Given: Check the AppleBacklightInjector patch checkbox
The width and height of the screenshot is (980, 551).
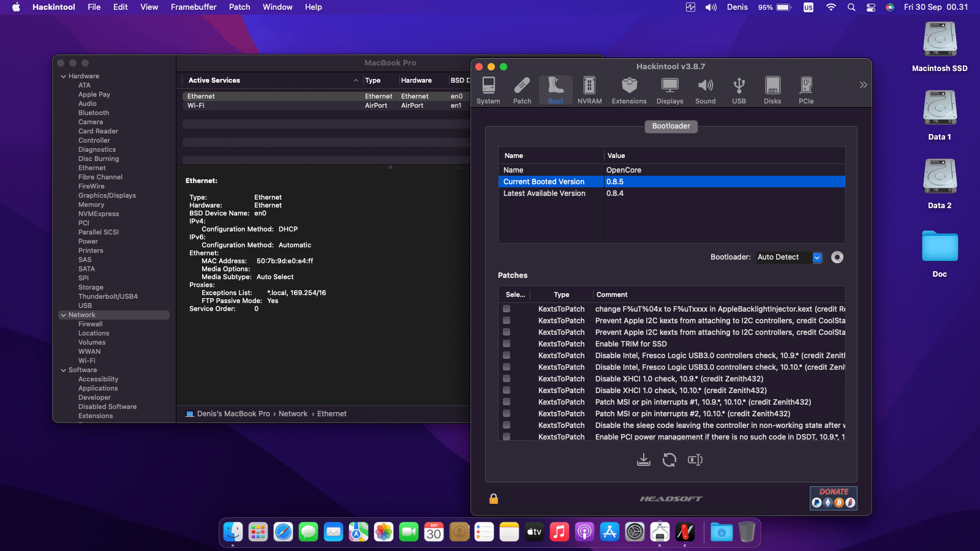Looking at the screenshot, I should point(507,309).
